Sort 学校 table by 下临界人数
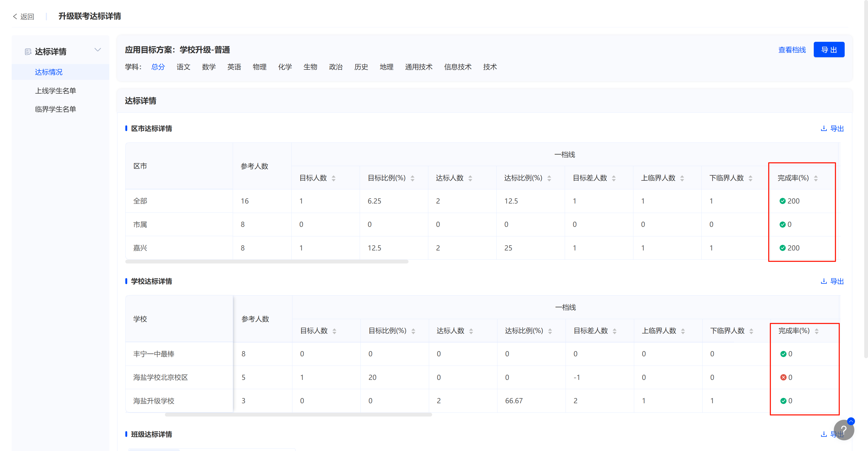The width and height of the screenshot is (868, 451). click(751, 331)
